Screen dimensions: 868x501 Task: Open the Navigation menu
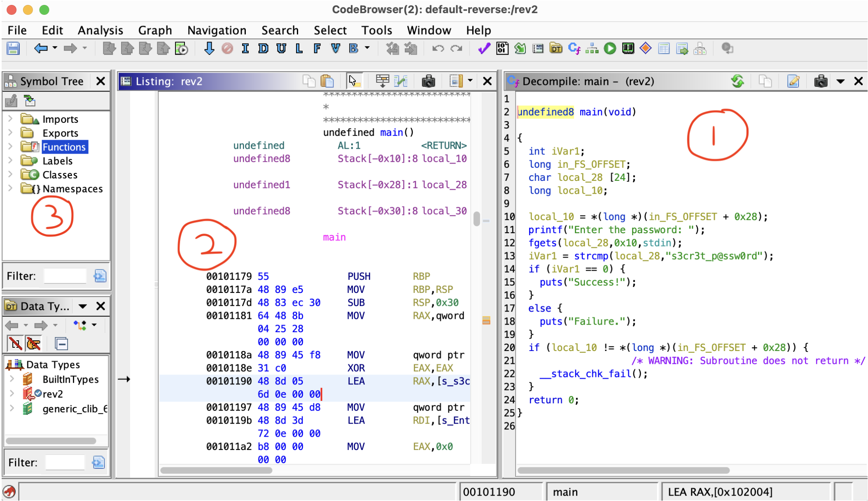[x=217, y=30]
